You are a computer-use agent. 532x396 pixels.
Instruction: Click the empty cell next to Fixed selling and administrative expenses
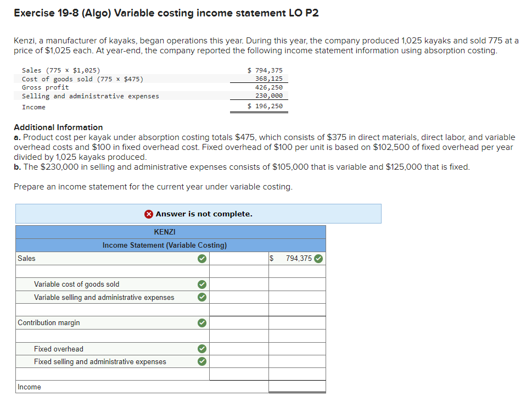[x=239, y=361]
